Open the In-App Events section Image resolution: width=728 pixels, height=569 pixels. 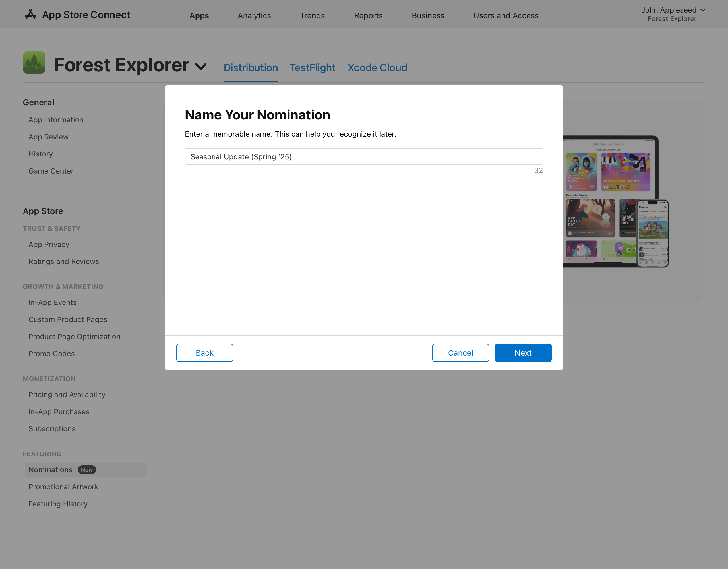[x=52, y=302]
